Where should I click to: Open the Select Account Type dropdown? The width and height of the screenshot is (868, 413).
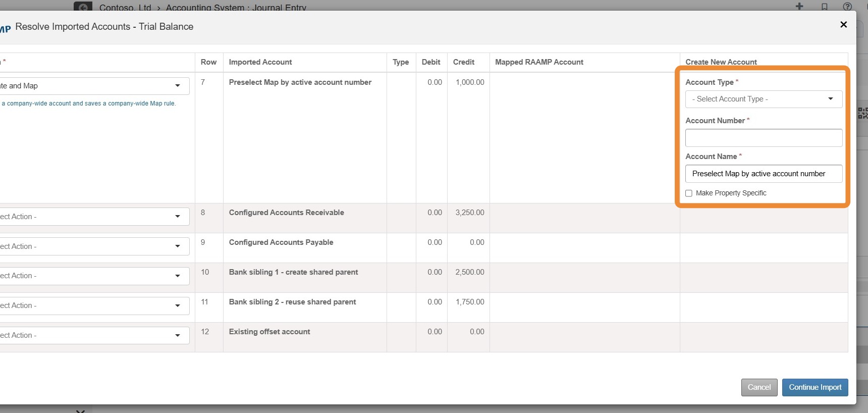click(x=764, y=99)
